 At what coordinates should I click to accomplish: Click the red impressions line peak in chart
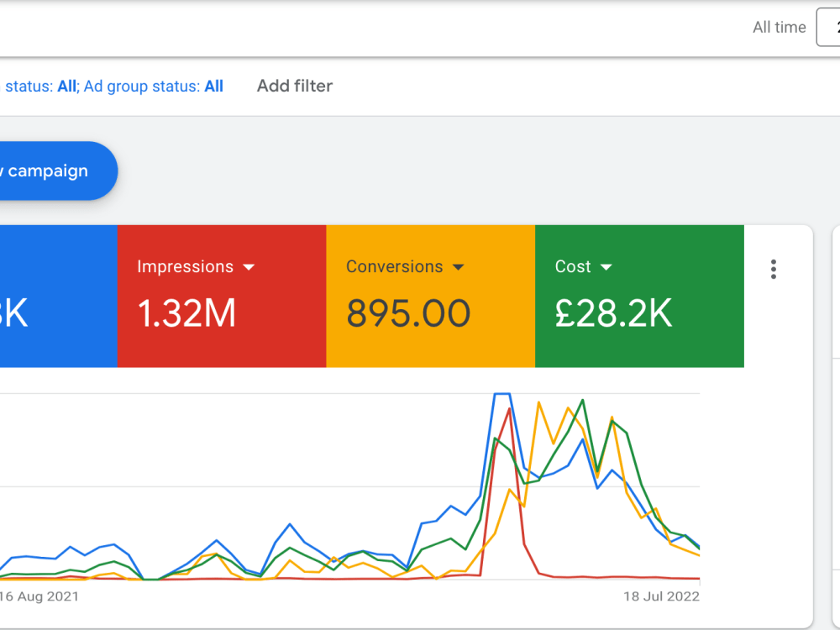pos(509,409)
